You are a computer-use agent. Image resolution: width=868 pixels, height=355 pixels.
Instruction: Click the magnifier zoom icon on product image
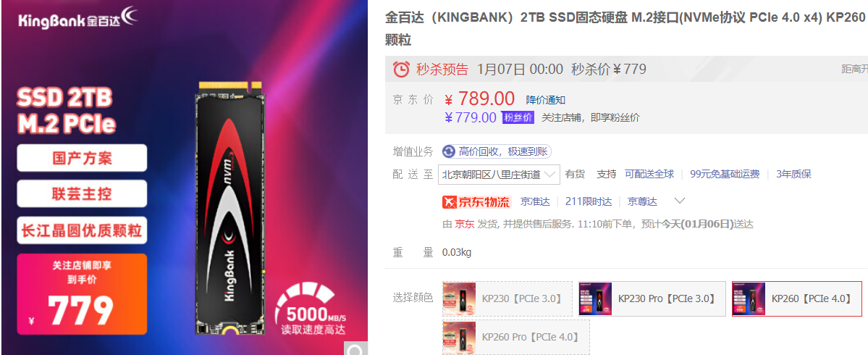click(x=356, y=348)
